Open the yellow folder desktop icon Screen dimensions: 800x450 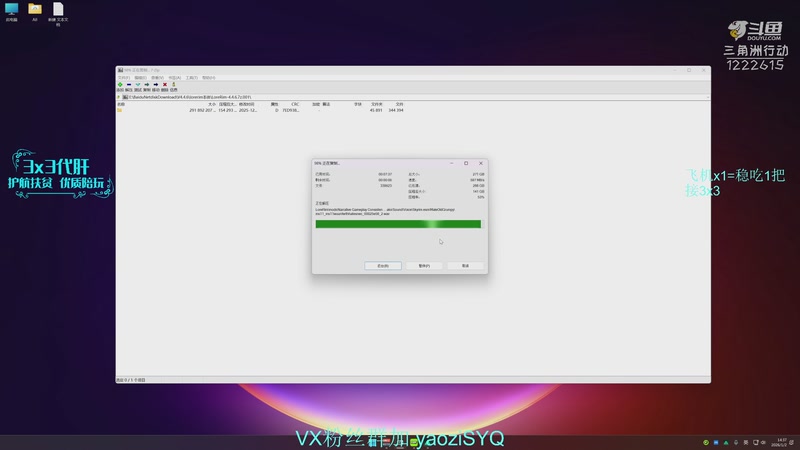35,9
